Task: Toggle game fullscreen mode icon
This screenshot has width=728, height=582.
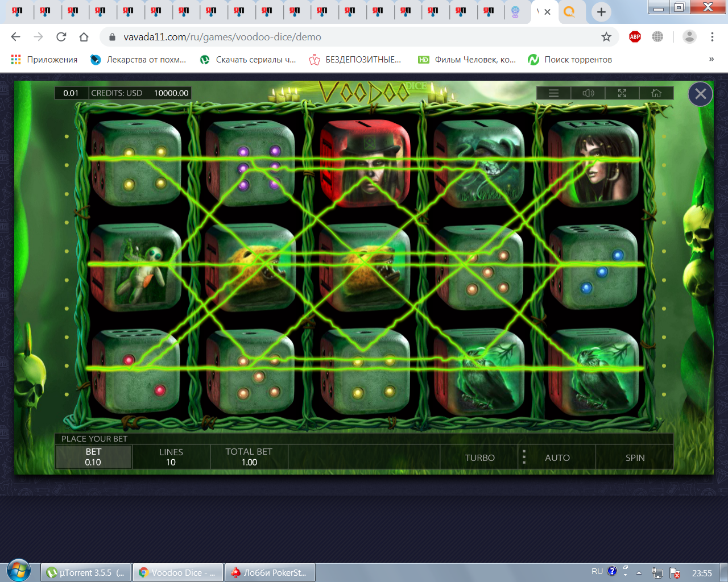Action: (x=622, y=93)
